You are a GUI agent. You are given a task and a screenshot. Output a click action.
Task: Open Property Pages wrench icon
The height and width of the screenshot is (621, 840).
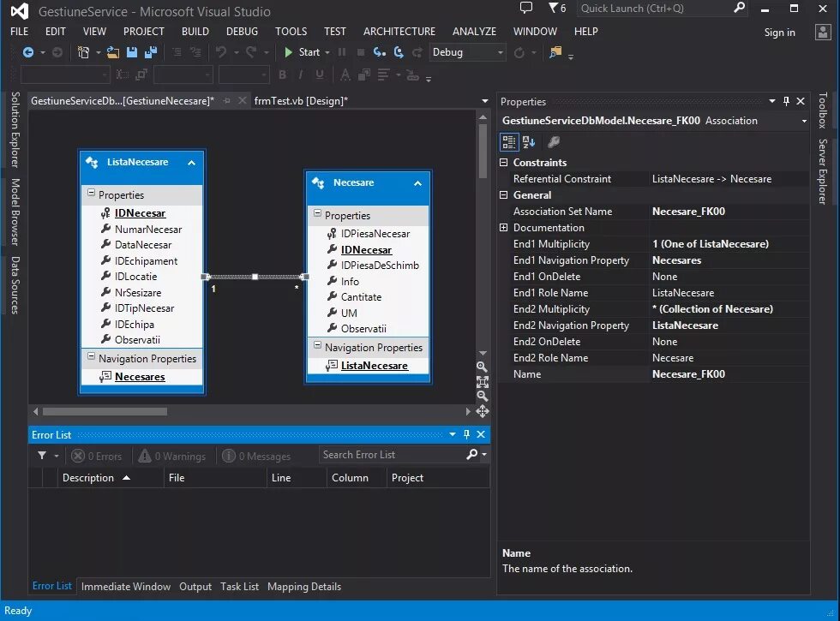tap(554, 142)
